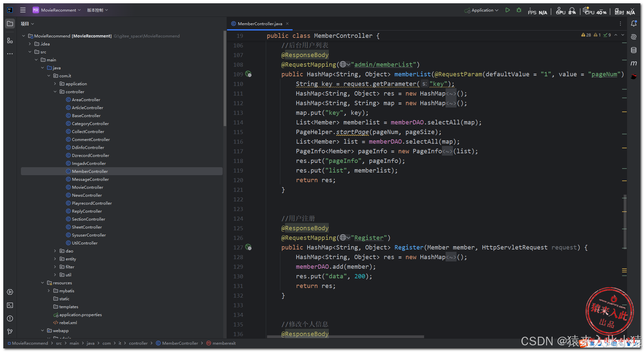Screen dimensions: 644x352
Task: Open editor tab options kebab menu
Action: pyautogui.click(x=620, y=24)
